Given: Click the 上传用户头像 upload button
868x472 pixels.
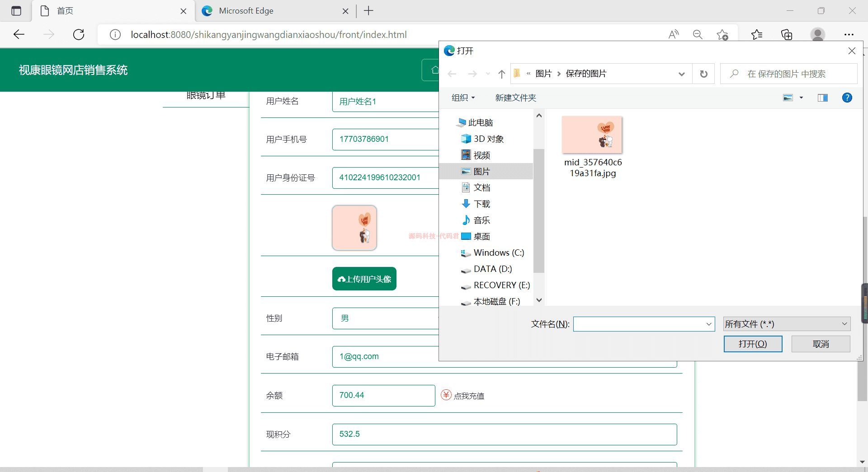Looking at the screenshot, I should (x=364, y=279).
